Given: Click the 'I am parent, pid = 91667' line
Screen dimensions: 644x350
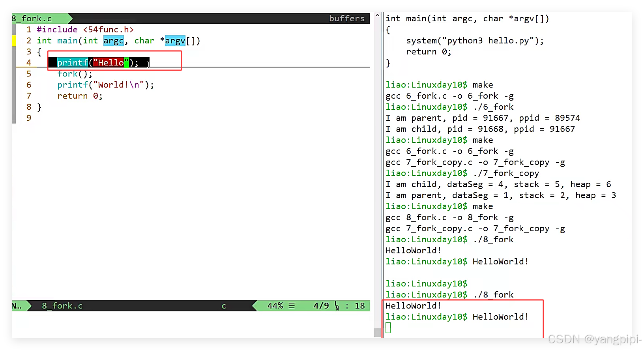Looking at the screenshot, I should 483,118.
